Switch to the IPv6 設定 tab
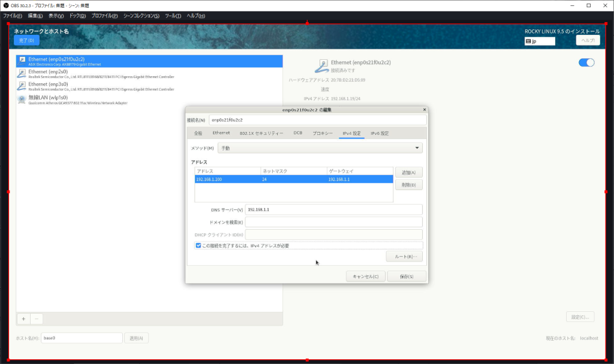The height and width of the screenshot is (364, 614). coord(380,133)
